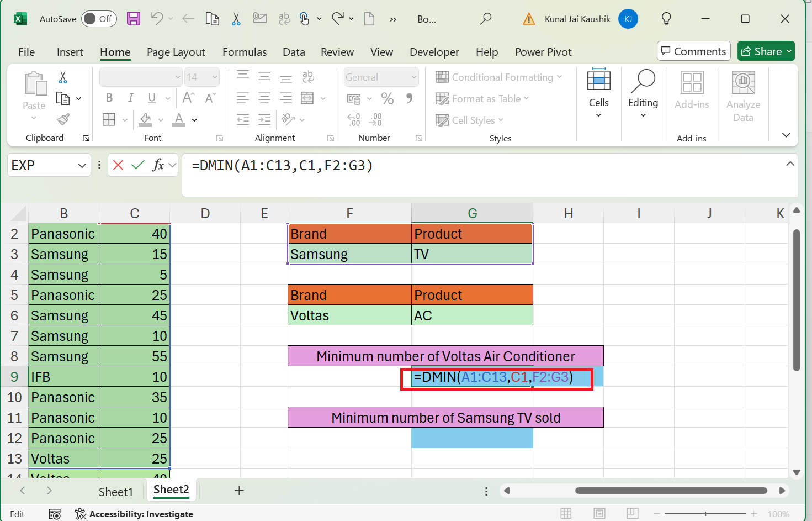Expand the Font Color dropdown arrow

[x=193, y=119]
